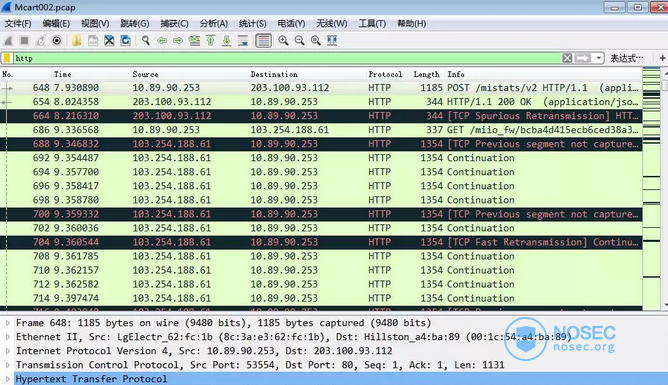
Task: Select packet 654 HTTP/1.1 200 OK row
Action: (x=321, y=102)
